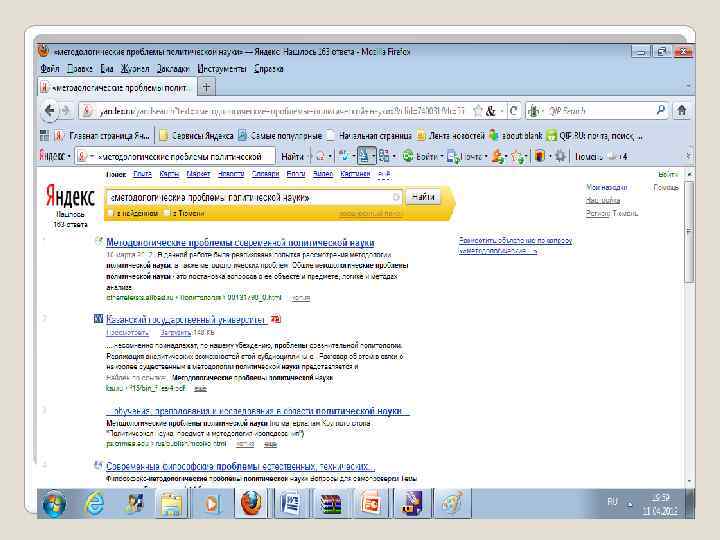Image resolution: width=720 pixels, height=540 pixels.
Task: Open the расширенный поиск link
Action: click(371, 214)
